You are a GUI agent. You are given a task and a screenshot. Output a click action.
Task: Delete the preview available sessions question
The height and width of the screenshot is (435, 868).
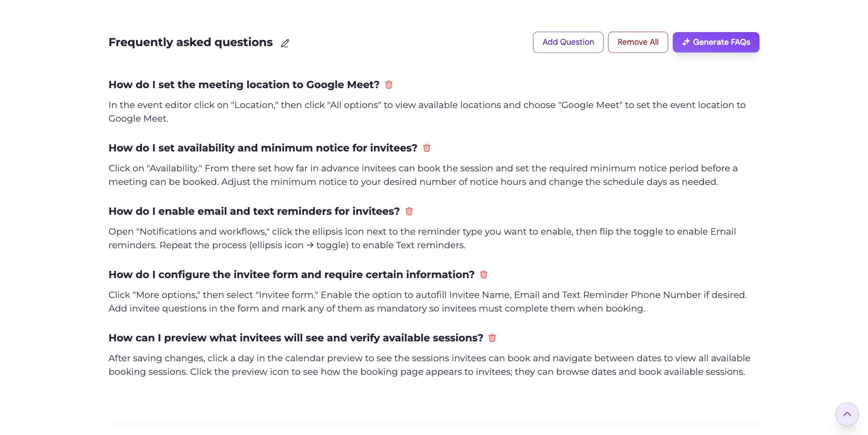click(492, 338)
